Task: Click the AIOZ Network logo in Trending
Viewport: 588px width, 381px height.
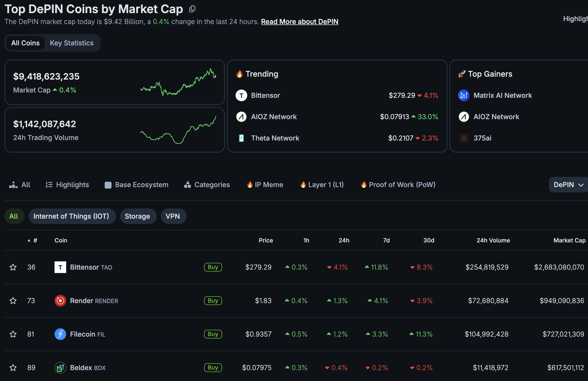Action: click(241, 116)
